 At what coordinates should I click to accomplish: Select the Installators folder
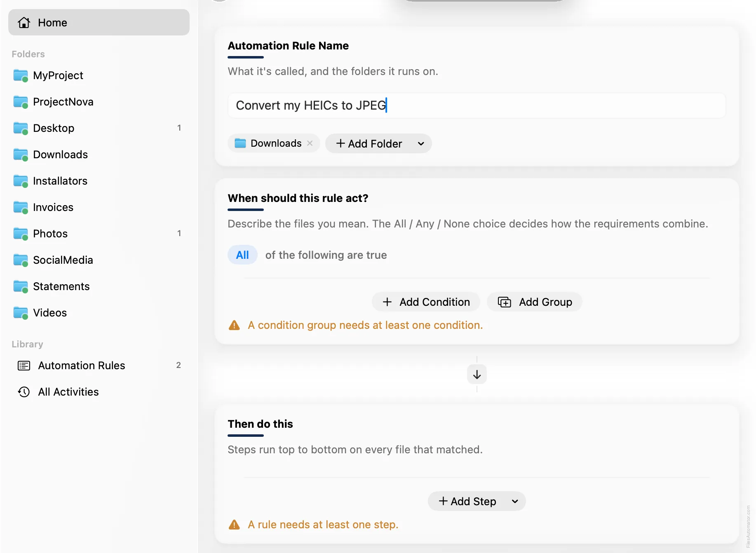[99, 181]
